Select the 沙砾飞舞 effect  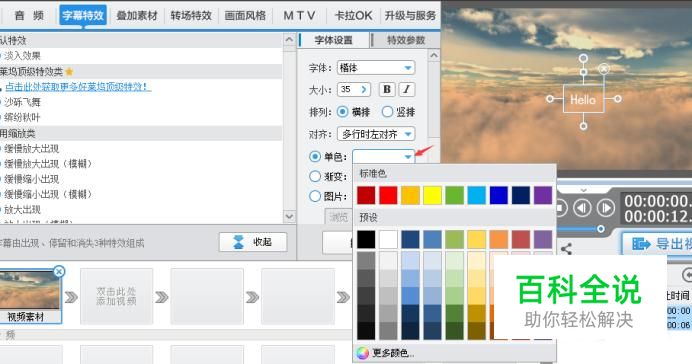click(x=22, y=102)
